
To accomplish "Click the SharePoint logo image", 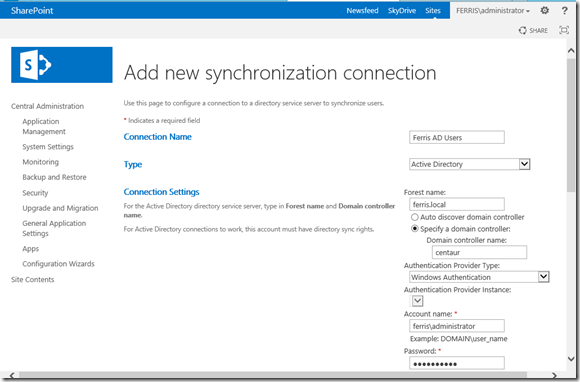I will 62,65.
